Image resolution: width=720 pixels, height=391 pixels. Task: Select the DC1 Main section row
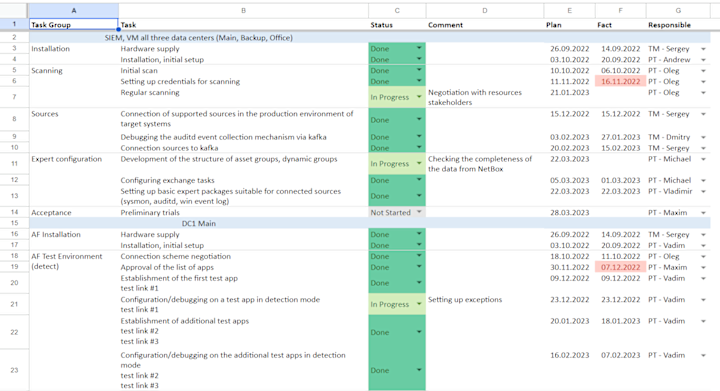pos(370,223)
